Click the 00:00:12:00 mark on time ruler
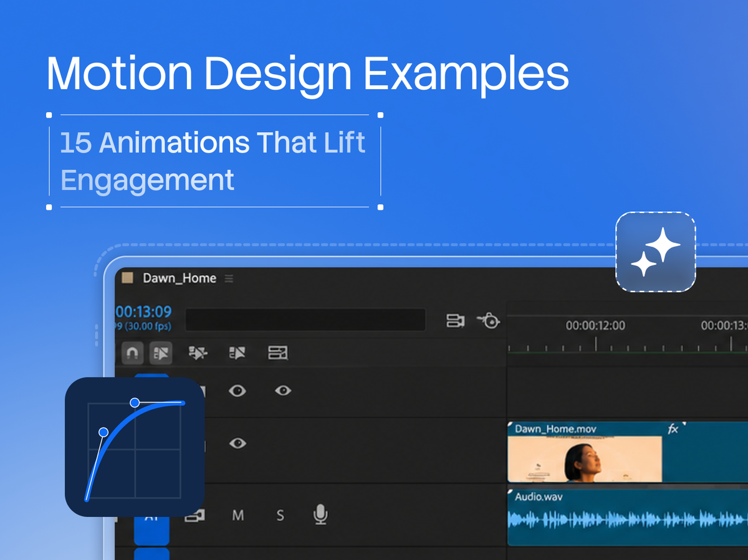This screenshot has height=560, width=748. tap(595, 325)
